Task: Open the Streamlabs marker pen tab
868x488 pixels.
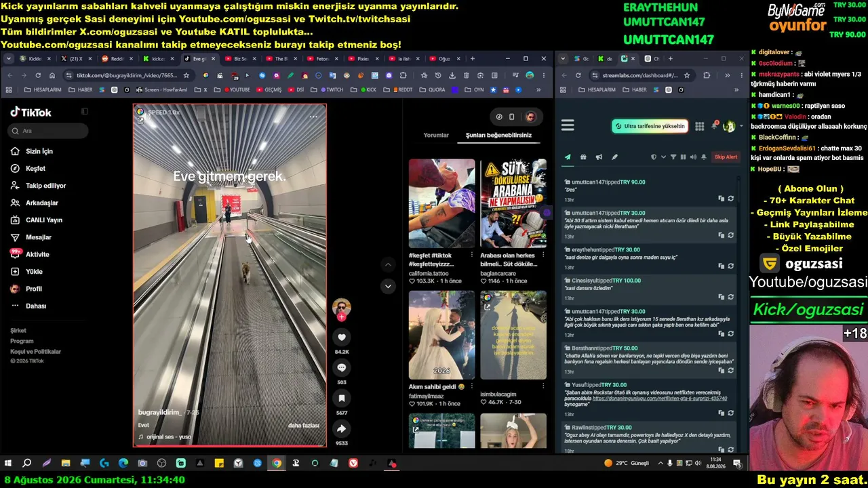Action: [x=614, y=157]
